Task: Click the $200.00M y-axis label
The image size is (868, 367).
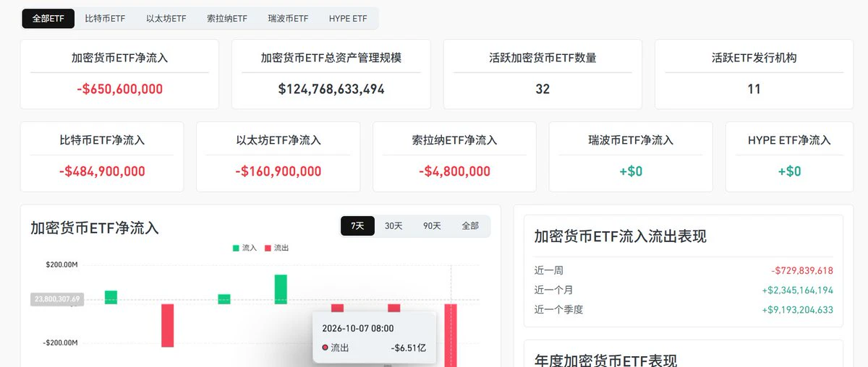Action: tap(61, 265)
